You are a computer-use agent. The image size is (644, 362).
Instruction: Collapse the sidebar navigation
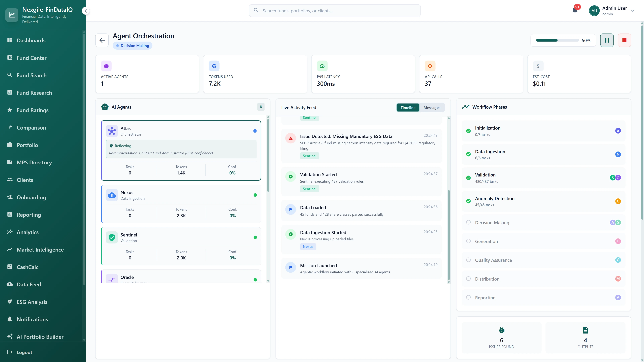86,11
